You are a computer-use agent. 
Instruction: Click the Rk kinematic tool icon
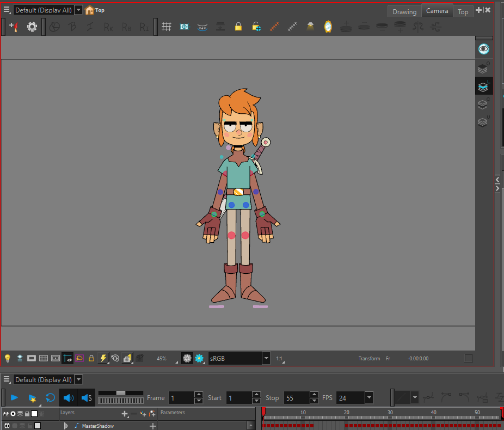(108, 27)
